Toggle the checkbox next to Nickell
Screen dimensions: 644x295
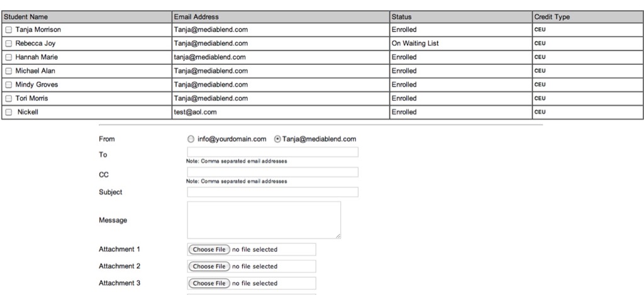[x=9, y=113]
